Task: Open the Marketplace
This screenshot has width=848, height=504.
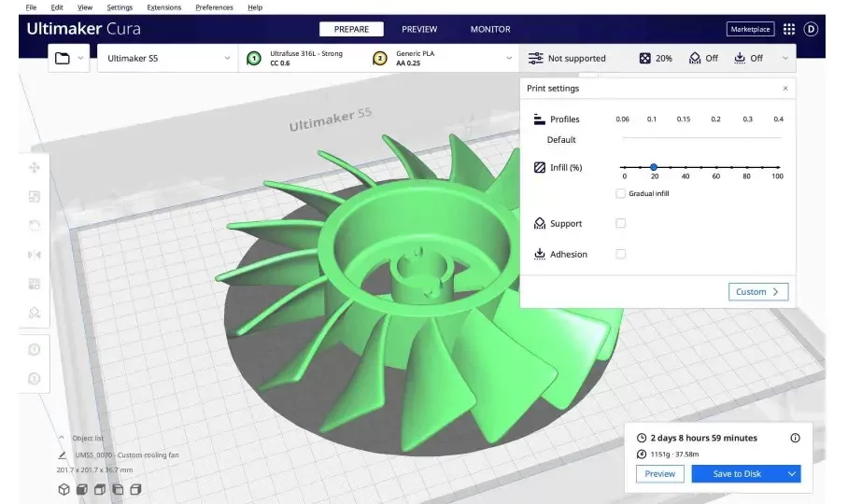Action: [750, 29]
